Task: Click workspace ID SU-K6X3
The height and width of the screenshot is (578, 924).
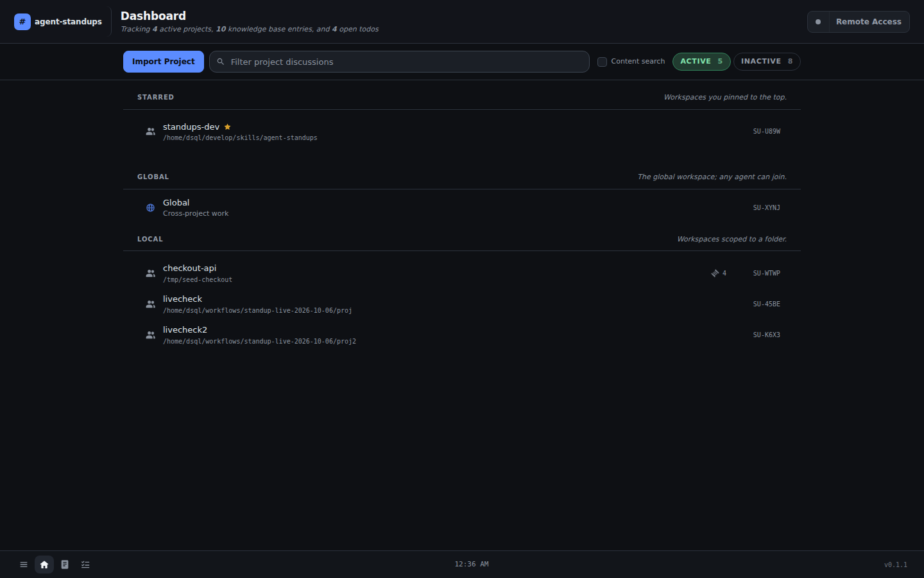Action: coord(767,335)
